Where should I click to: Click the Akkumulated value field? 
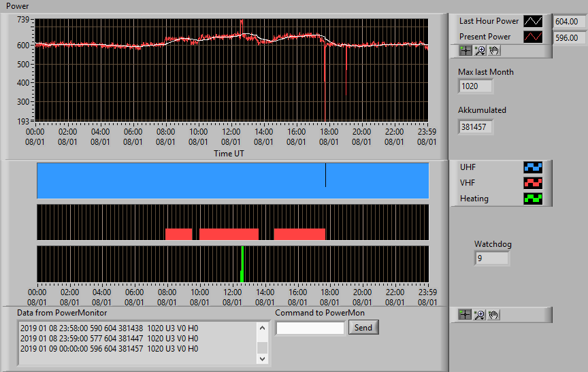pos(475,127)
